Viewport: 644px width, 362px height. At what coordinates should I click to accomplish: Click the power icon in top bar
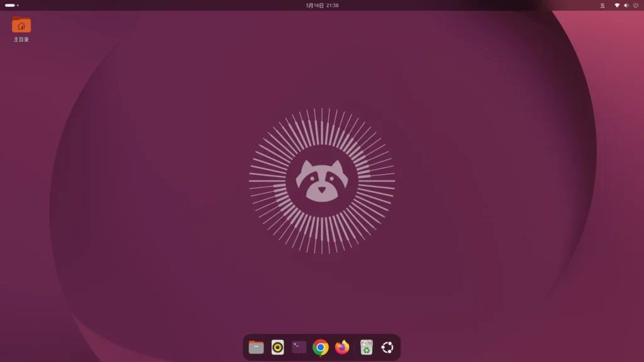(636, 5)
